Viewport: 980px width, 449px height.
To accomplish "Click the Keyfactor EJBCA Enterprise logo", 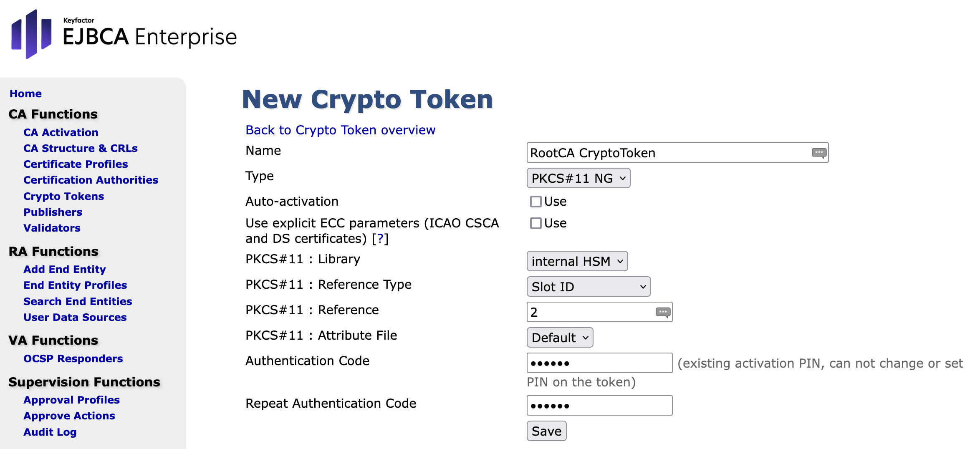I will coord(124,34).
